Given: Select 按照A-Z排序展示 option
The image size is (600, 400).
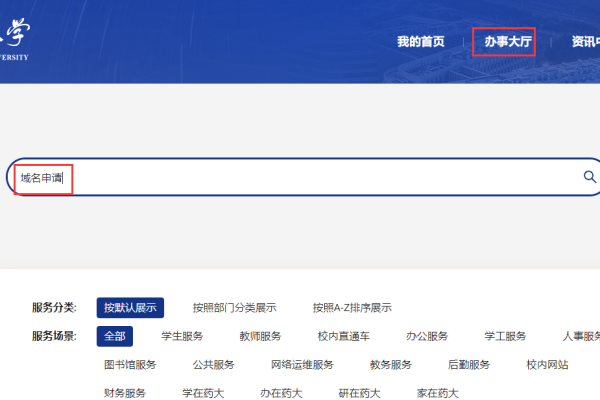Looking at the screenshot, I should 352,308.
